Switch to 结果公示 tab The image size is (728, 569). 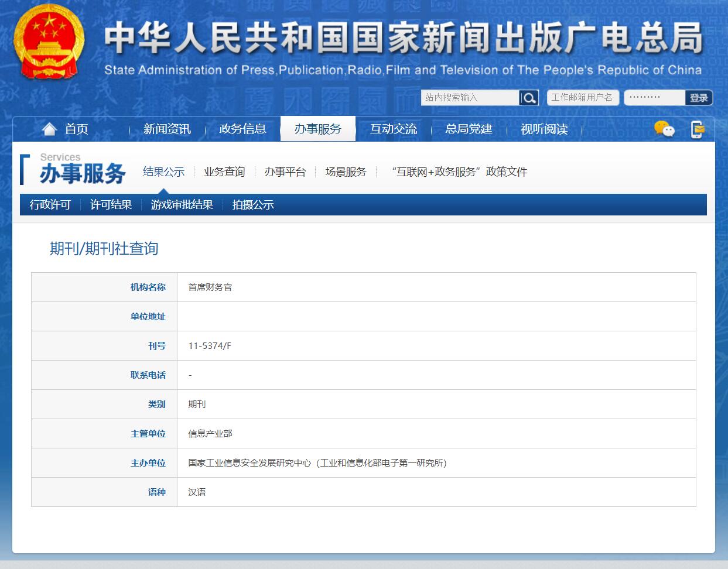click(x=163, y=172)
